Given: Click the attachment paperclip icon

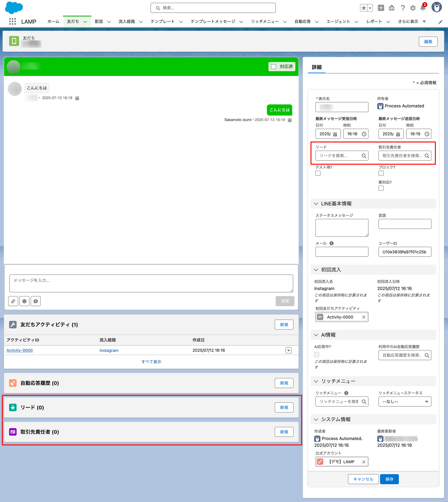Looking at the screenshot, I should click(x=13, y=301).
